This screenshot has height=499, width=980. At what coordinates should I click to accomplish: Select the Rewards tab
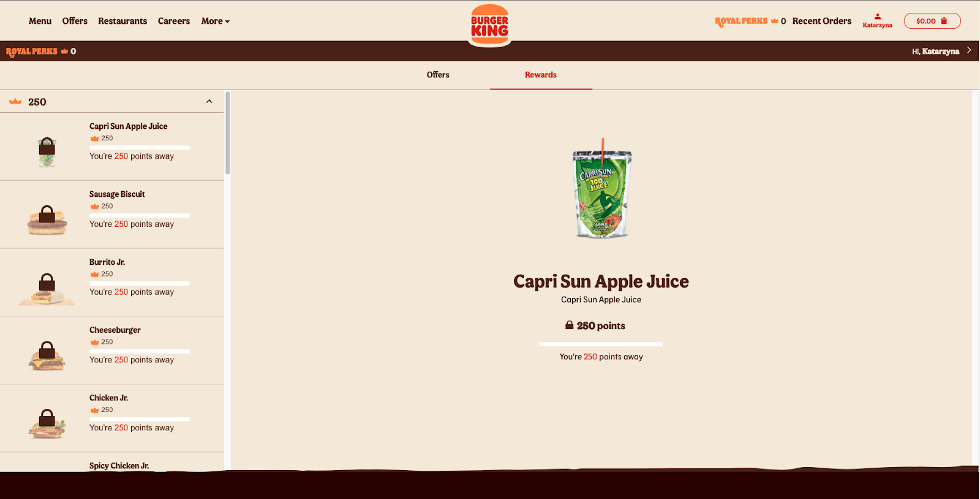[541, 75]
